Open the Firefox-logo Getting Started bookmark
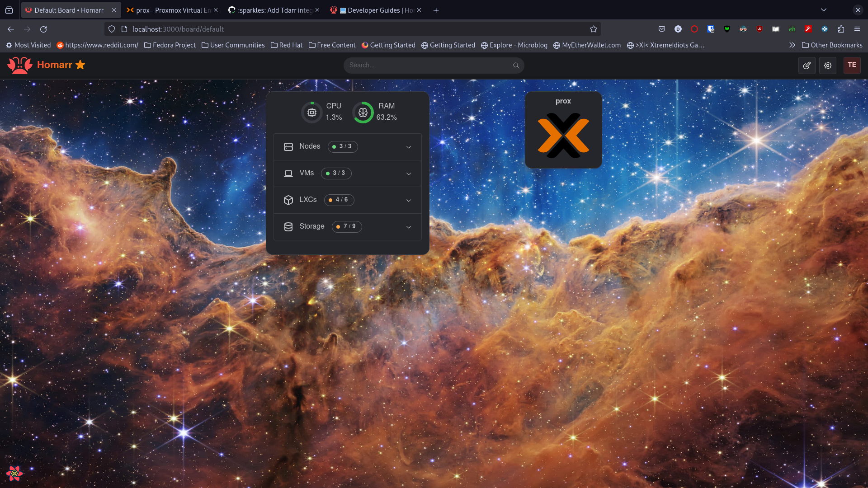868x488 pixels. pos(388,45)
